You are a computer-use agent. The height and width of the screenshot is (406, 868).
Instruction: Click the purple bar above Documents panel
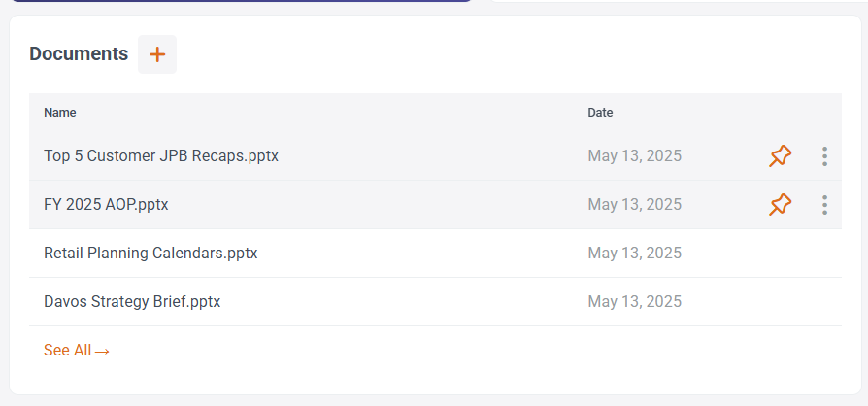(x=241, y=1)
